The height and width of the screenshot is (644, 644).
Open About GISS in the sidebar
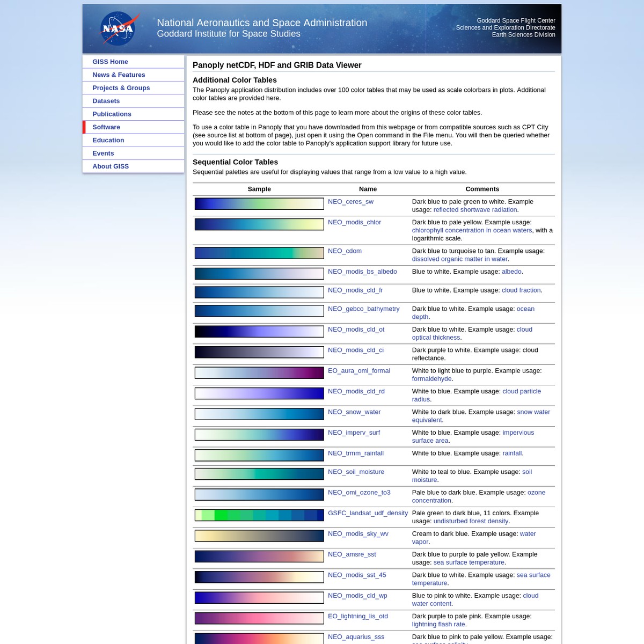click(111, 166)
